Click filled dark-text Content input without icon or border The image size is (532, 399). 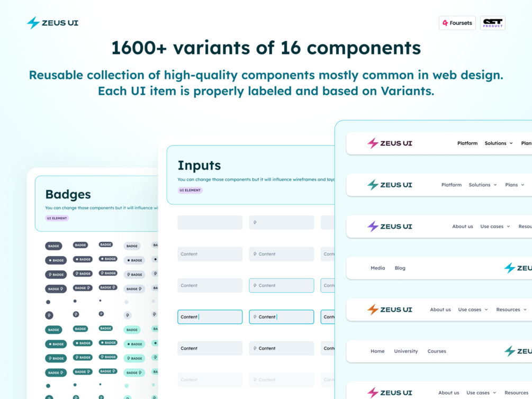tap(210, 348)
